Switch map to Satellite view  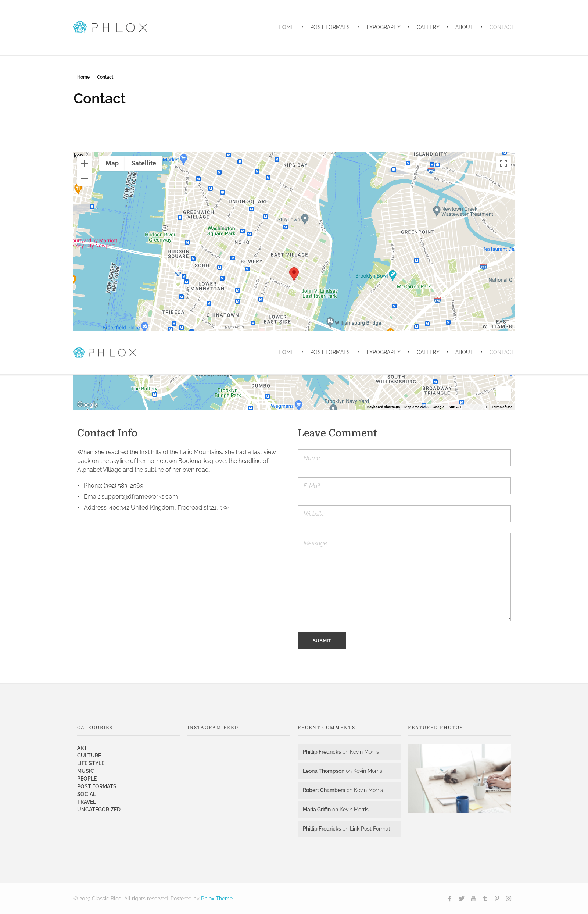pyautogui.click(x=143, y=163)
